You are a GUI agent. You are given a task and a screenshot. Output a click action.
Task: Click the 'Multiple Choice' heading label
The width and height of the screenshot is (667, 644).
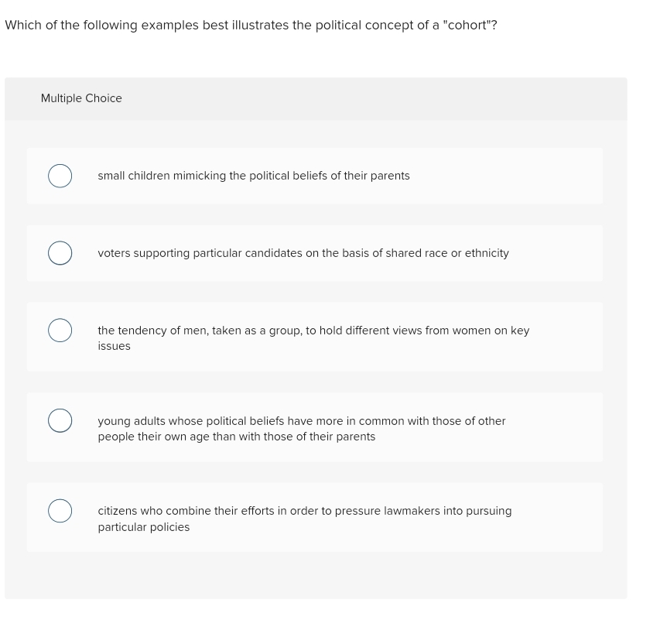coord(81,98)
